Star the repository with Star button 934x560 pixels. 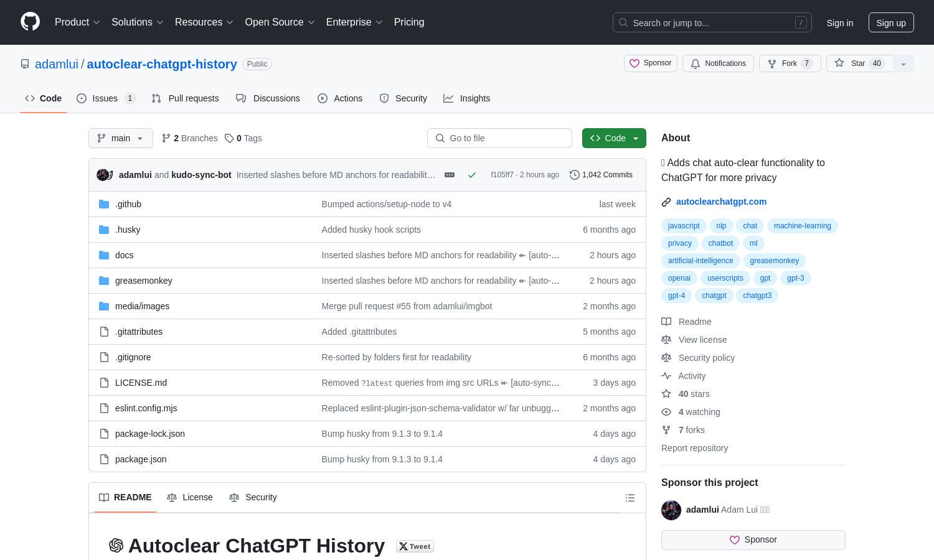click(x=860, y=63)
